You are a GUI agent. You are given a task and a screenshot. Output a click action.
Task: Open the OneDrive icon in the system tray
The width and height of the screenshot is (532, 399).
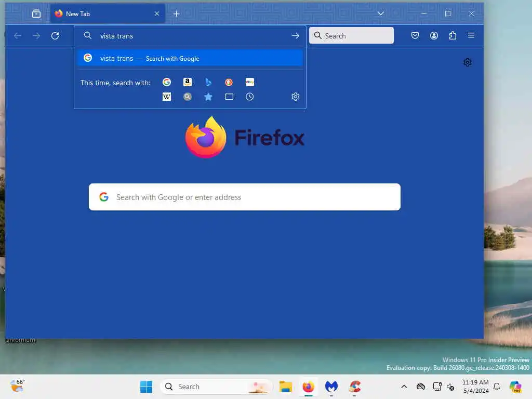(421, 387)
